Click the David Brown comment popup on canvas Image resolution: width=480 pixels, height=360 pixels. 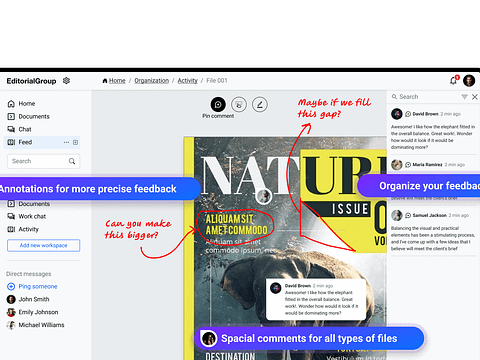(316, 299)
